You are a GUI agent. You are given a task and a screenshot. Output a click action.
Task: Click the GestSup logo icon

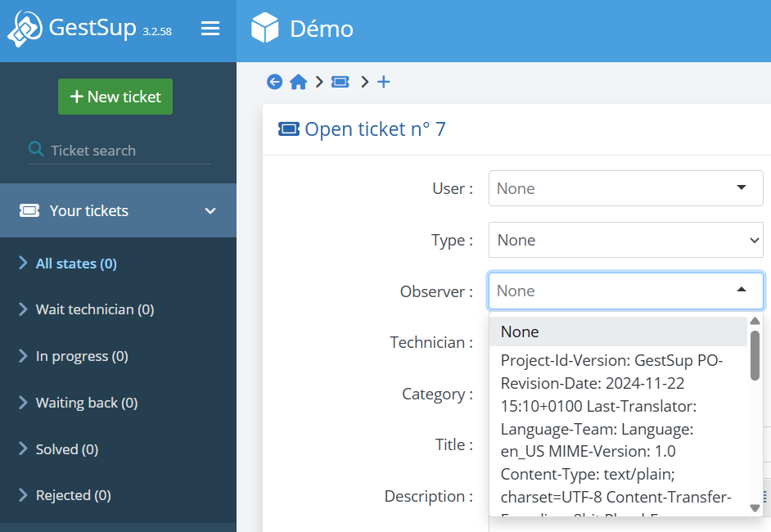click(25, 29)
